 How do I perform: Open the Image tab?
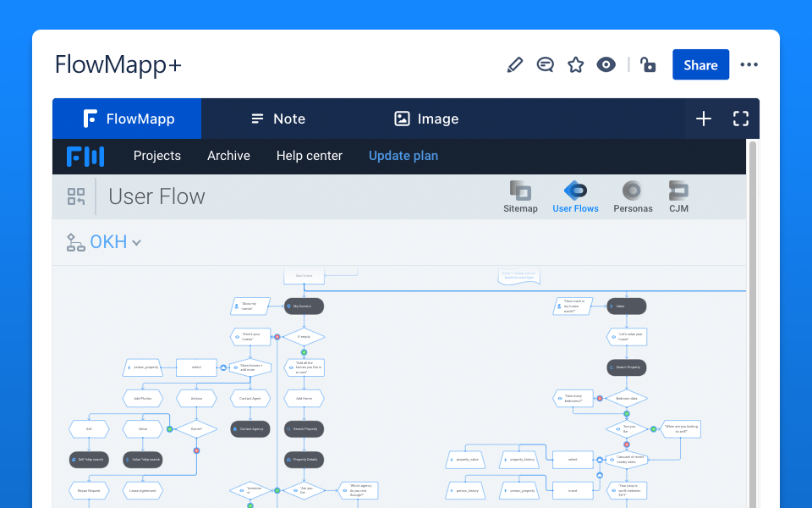point(426,119)
